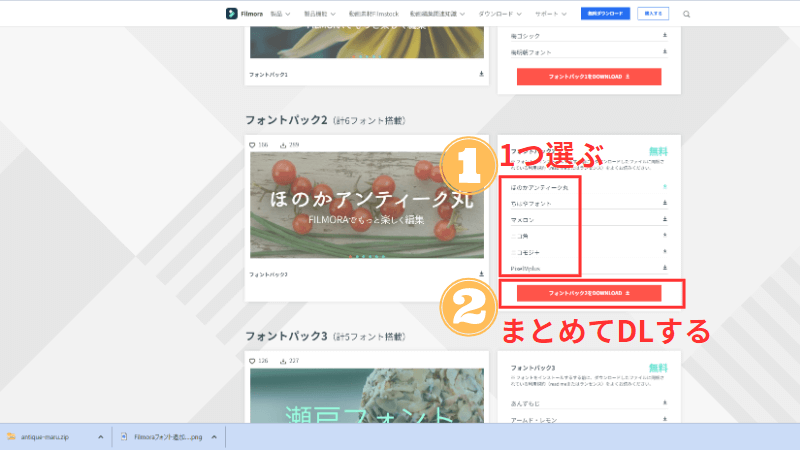Select the アームド・レモン font name
The height and width of the screenshot is (450, 800).
[534, 419]
